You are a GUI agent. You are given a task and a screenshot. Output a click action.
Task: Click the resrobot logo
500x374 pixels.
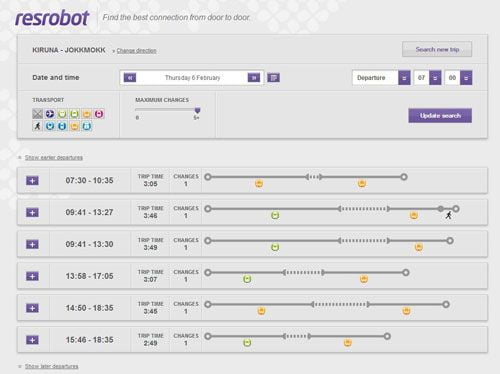(52, 18)
